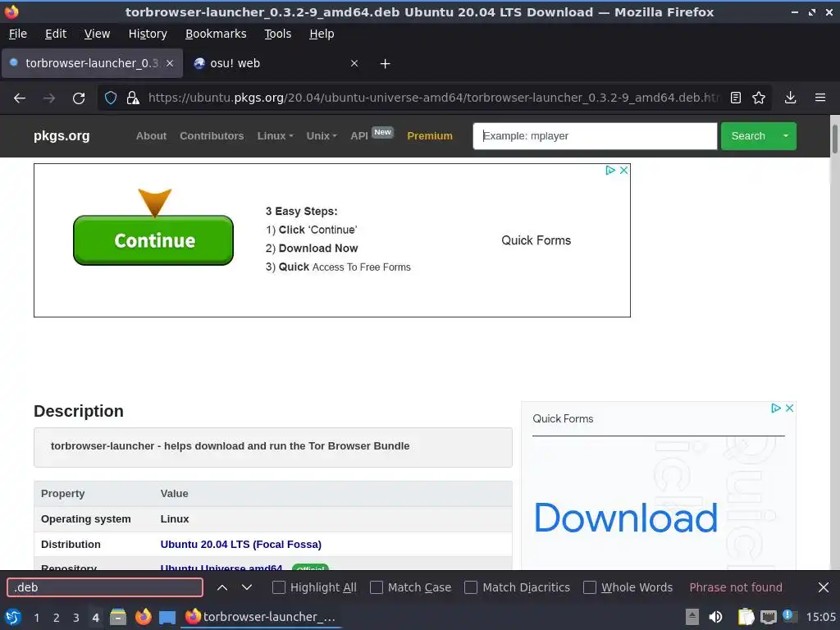This screenshot has width=840, height=630.
Task: Close the osu! web tab
Action: coord(354,63)
